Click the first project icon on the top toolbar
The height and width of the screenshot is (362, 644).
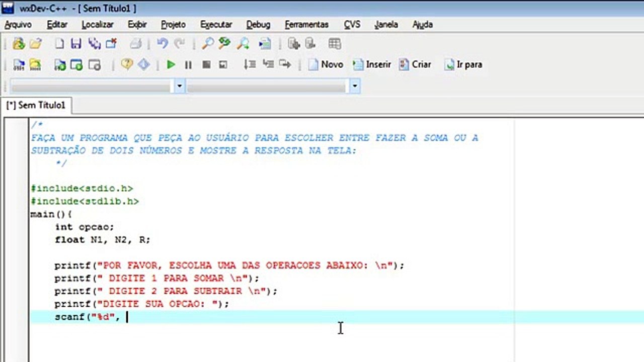point(19,44)
